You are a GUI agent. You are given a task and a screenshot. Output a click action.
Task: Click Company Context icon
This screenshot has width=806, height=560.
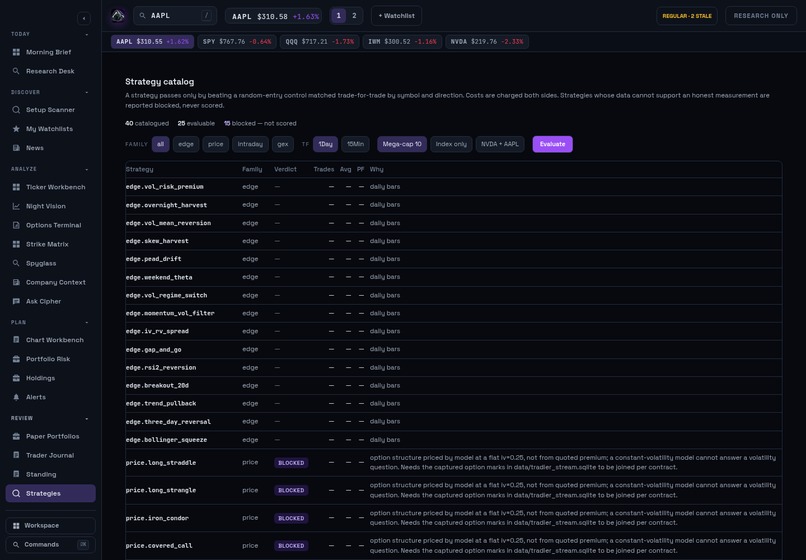[x=16, y=282]
